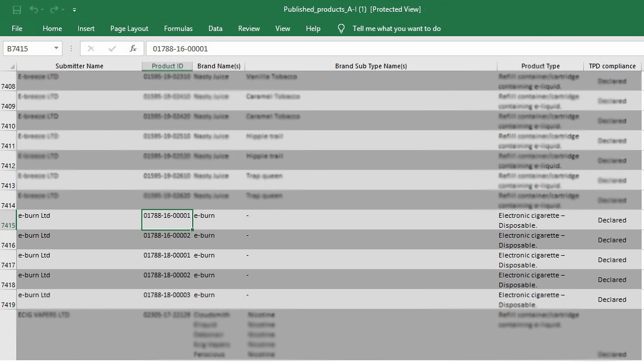Click the Insert Function fx icon

click(x=133, y=48)
